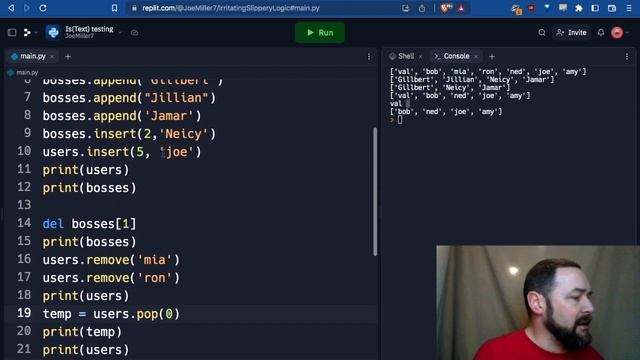The width and height of the screenshot is (640, 360).
Task: Click line 9 bosses.insert(2,'Neicy')
Action: (x=129, y=134)
